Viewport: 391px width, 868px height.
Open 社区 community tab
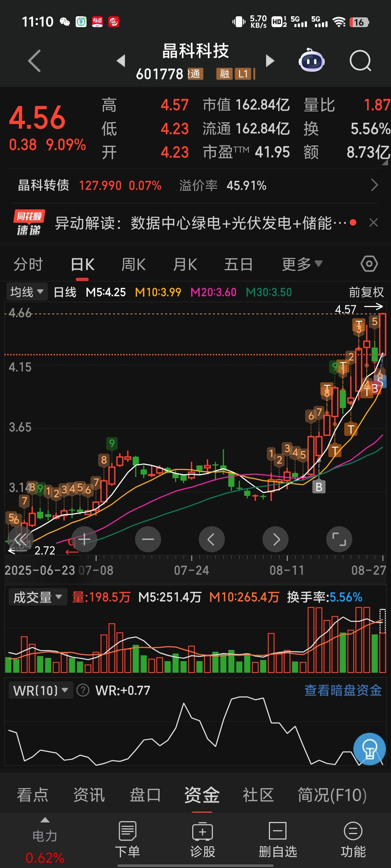coord(258,795)
